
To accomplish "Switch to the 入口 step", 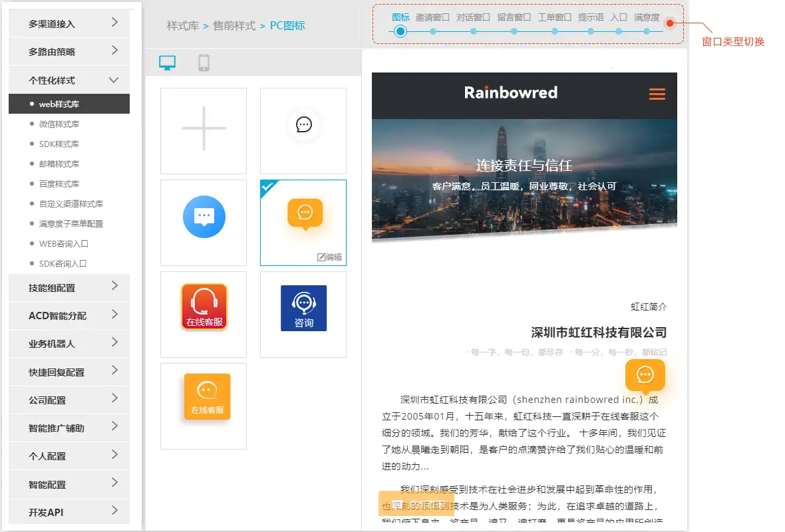I will [x=619, y=31].
